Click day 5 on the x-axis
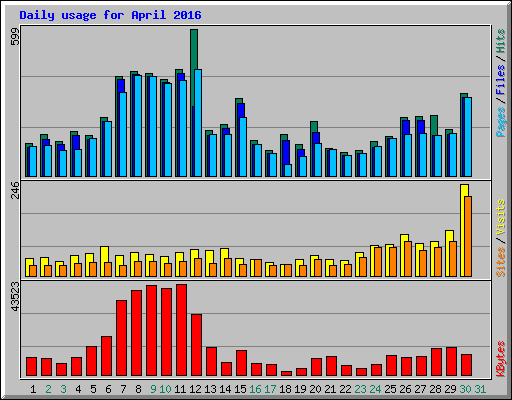This screenshot has height=400, width=512. [93, 389]
